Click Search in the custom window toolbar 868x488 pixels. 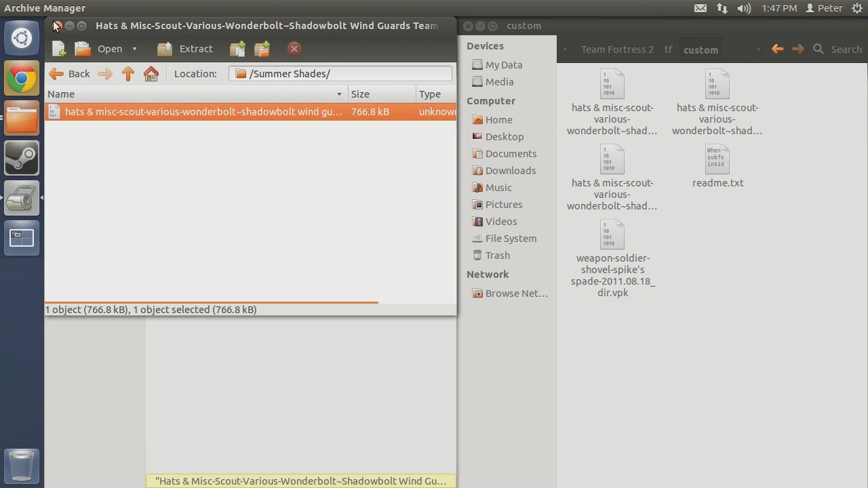point(837,49)
